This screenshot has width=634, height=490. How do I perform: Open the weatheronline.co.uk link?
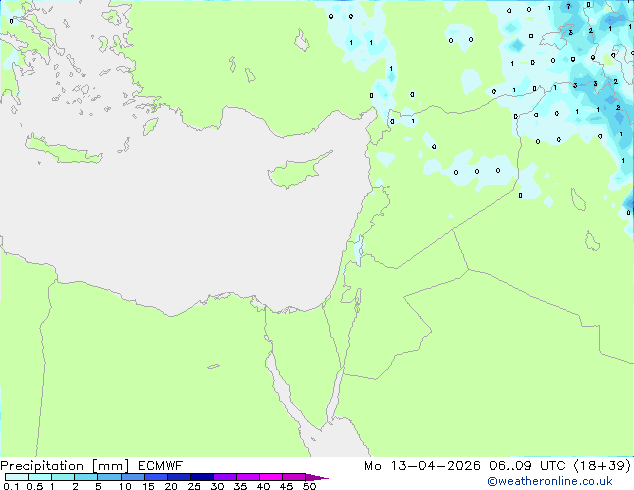(x=550, y=481)
